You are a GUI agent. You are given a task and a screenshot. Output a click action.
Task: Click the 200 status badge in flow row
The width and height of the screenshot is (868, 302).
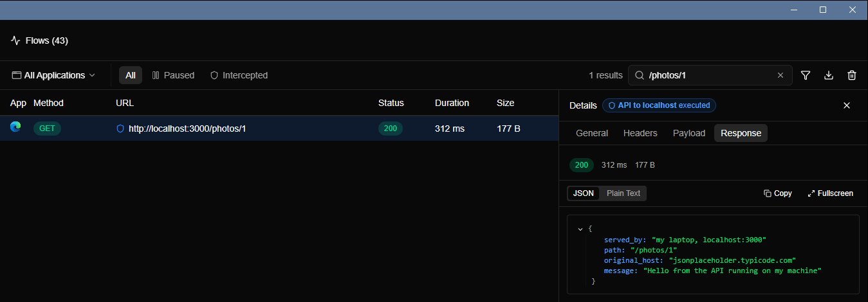[x=391, y=129]
